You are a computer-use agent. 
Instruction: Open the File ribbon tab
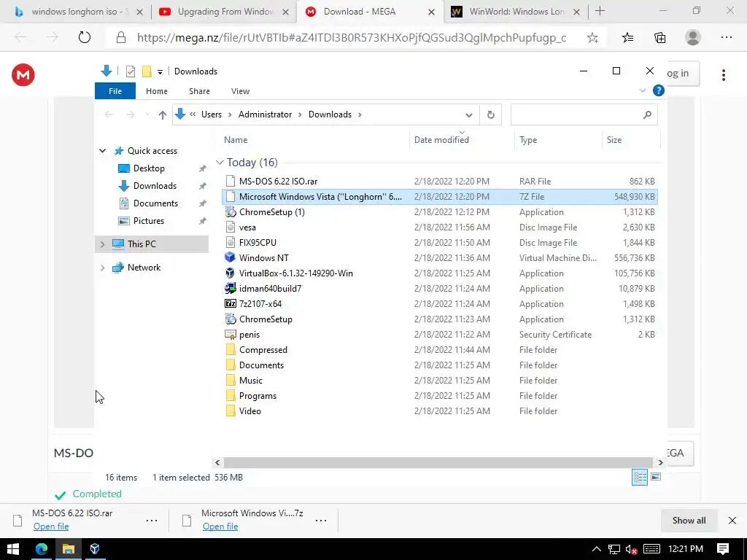(115, 91)
